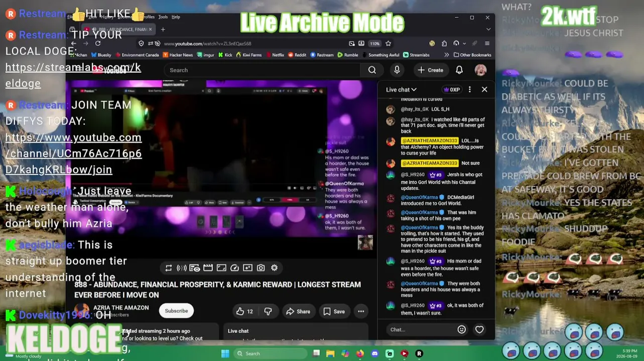Search YouTube with voice microphone
644x361 pixels.
pyautogui.click(x=397, y=70)
